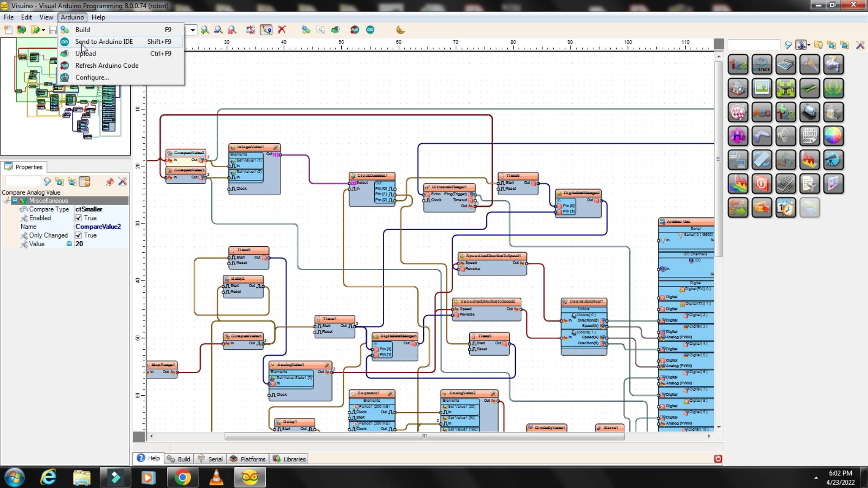Toggle the connection routing map toolbar icon
The image size is (868, 488).
(x=266, y=30)
